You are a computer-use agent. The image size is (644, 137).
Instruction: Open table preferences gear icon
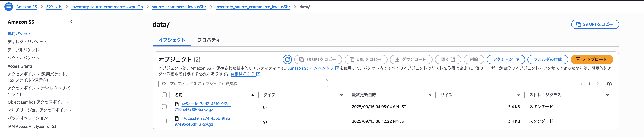[609, 84]
